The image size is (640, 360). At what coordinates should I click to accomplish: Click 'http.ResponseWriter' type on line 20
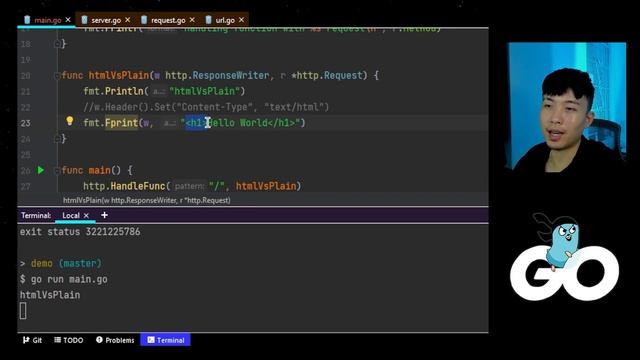(217, 76)
